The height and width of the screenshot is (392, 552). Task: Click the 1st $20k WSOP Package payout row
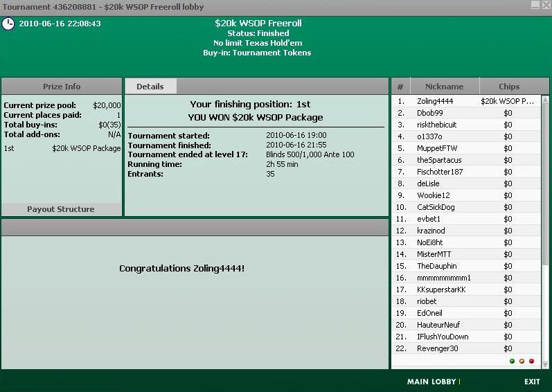pyautogui.click(x=62, y=148)
